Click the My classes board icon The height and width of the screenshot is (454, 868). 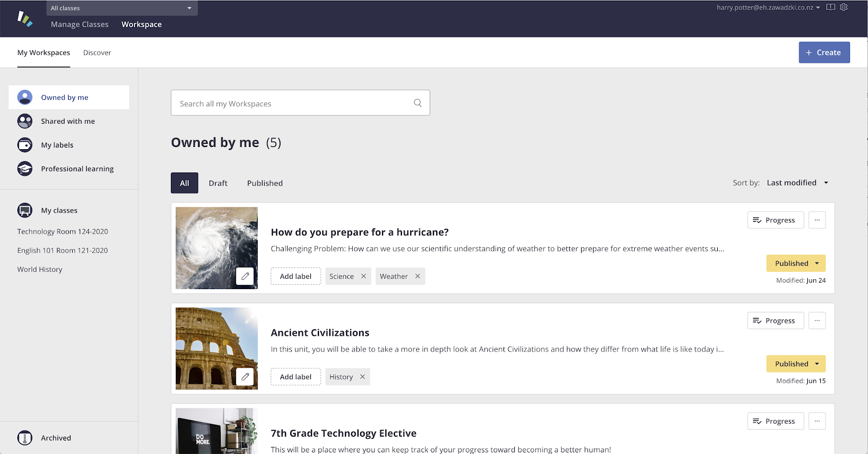coord(25,210)
